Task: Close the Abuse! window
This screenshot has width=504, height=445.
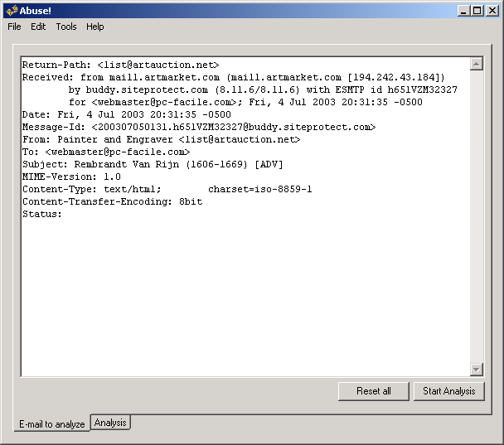Action: coord(490,11)
